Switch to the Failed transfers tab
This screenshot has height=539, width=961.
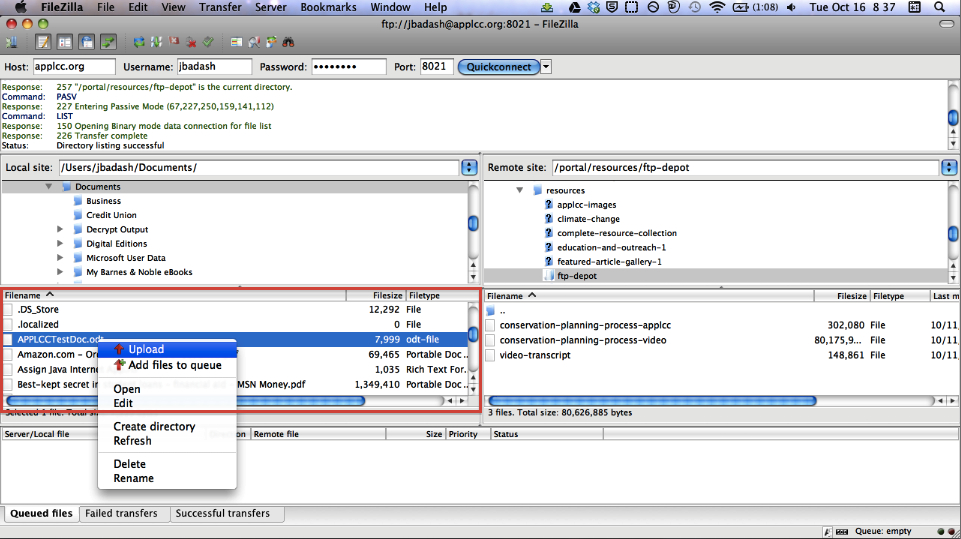click(121, 514)
